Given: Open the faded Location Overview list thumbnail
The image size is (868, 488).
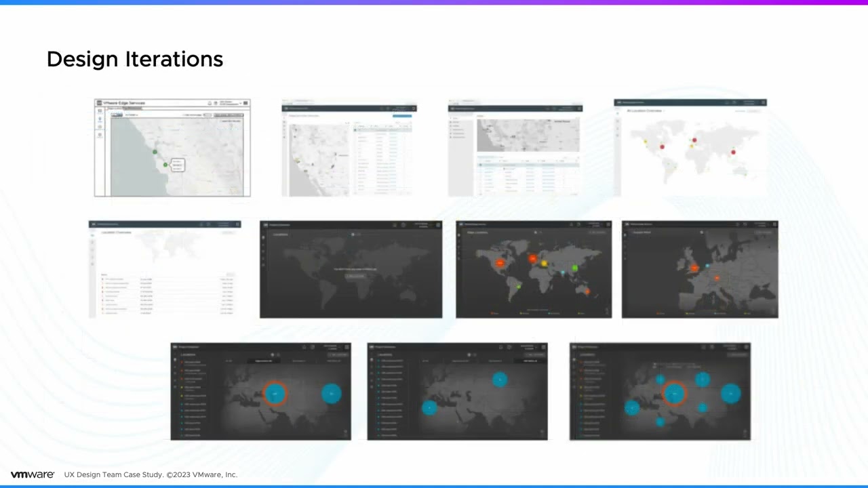Looking at the screenshot, I should [x=165, y=269].
